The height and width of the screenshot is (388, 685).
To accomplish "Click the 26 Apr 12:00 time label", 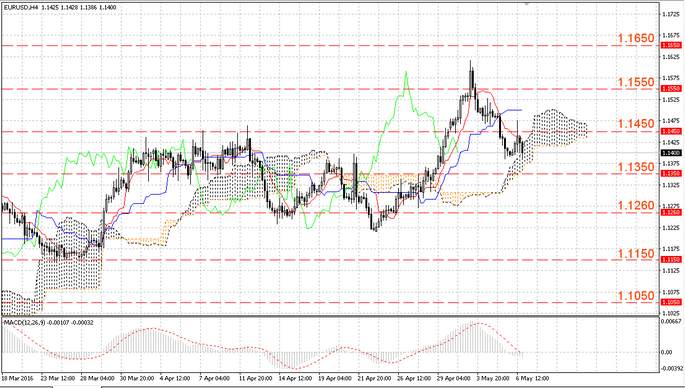I will point(413,378).
